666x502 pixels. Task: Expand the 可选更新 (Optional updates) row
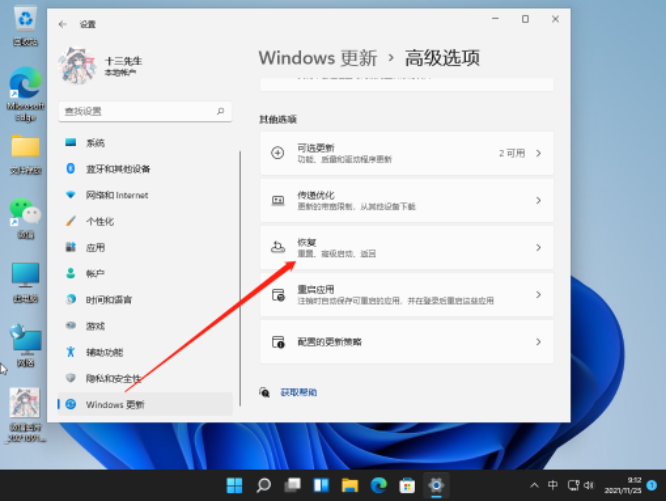point(406,153)
